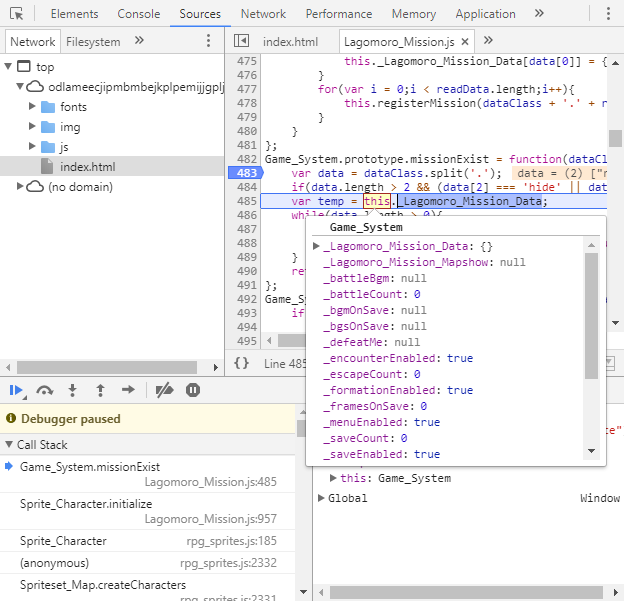Toggle breakpoint on line 483
624x601 pixels.
(x=246, y=173)
